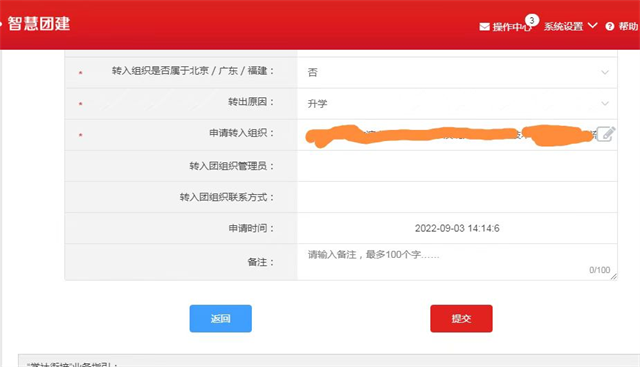The image size is (640, 367).
Task: Click the 转入团组织联系方式 field
Action: 457,197
